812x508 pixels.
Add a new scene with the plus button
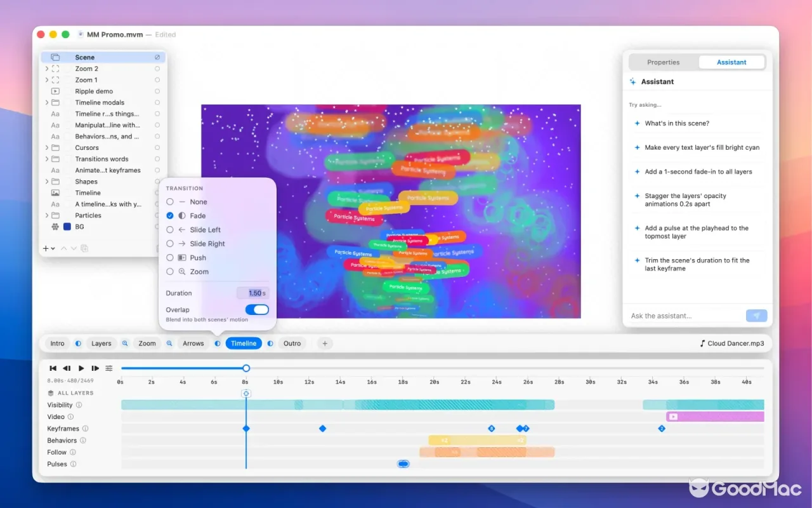tap(325, 344)
